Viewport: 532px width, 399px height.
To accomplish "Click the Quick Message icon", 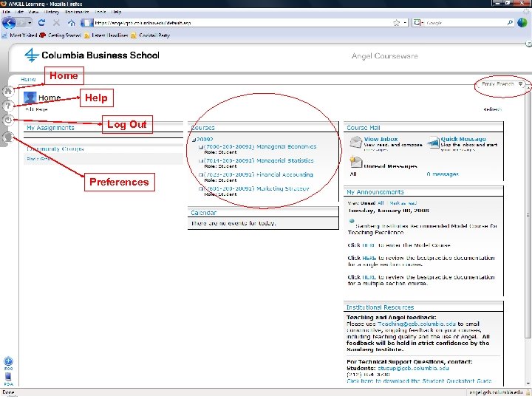I will (x=434, y=143).
